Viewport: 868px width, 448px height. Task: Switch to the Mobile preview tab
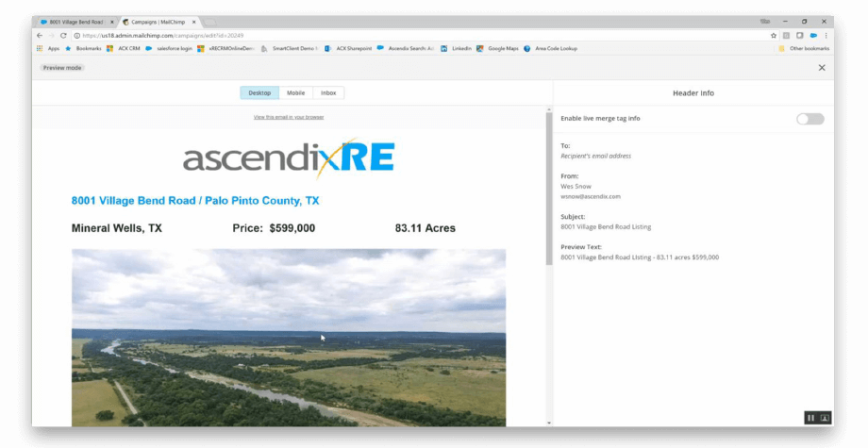point(295,93)
